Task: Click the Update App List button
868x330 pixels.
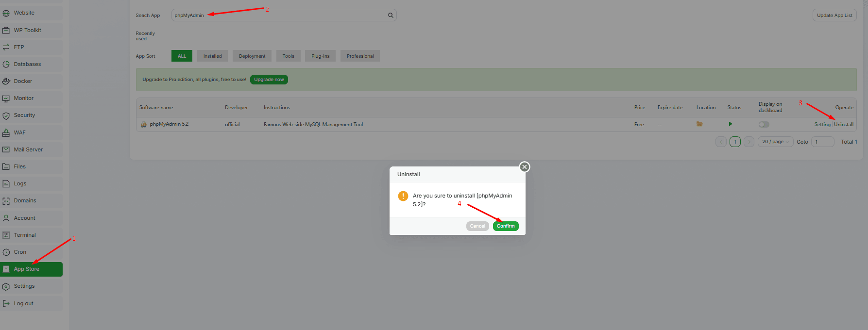Action: click(834, 16)
